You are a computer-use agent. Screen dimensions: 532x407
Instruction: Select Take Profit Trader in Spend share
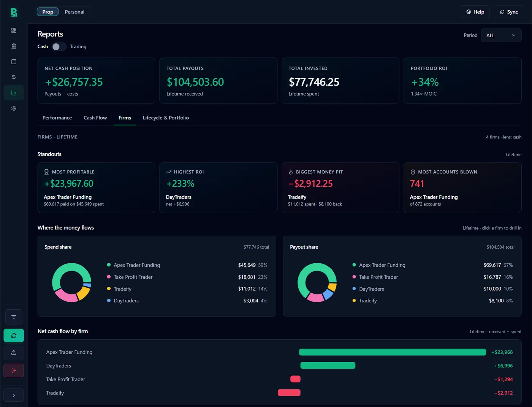point(187,277)
